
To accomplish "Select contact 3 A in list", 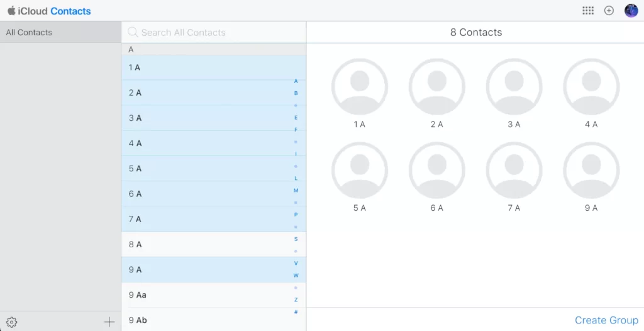I will pos(214,118).
